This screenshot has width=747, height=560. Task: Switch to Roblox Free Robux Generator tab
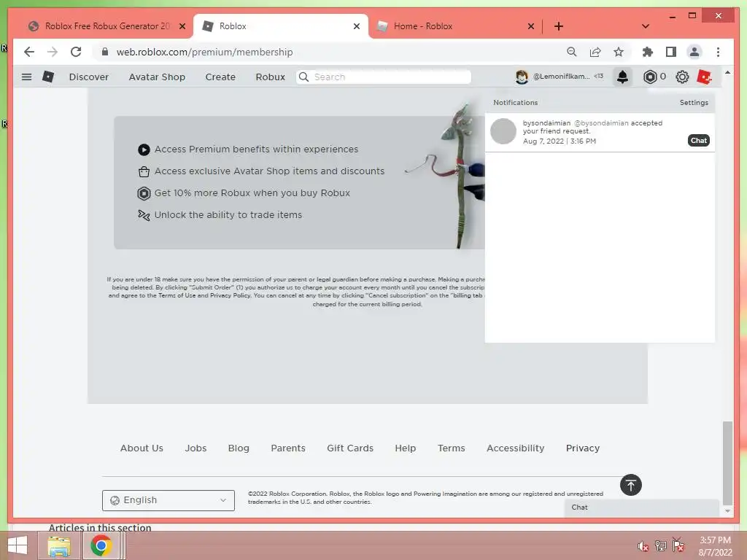tap(107, 26)
